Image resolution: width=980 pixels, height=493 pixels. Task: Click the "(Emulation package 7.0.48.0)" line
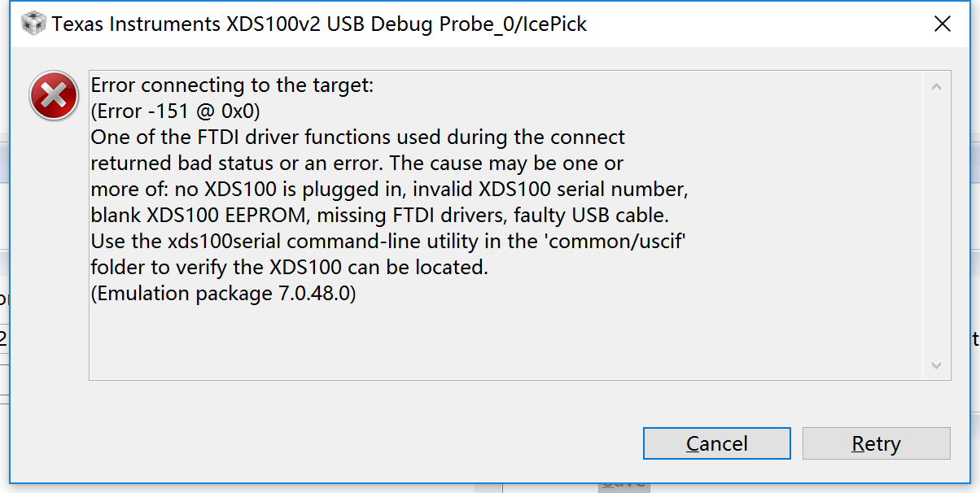click(x=223, y=294)
